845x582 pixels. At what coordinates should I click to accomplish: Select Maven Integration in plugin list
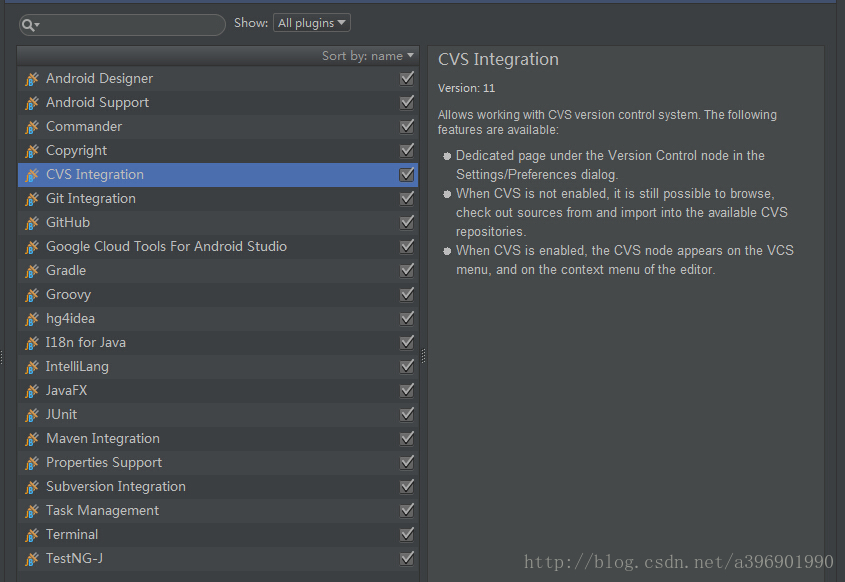(x=103, y=439)
